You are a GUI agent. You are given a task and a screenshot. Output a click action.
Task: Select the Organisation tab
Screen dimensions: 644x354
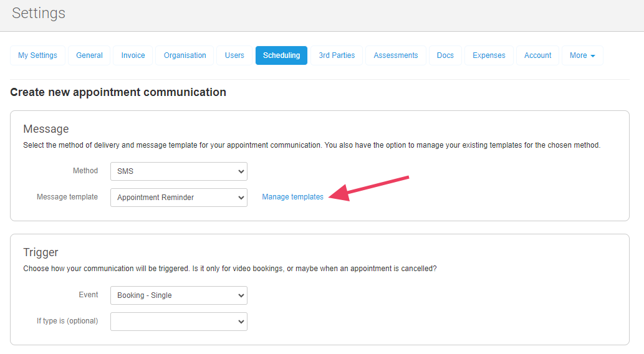pos(185,55)
